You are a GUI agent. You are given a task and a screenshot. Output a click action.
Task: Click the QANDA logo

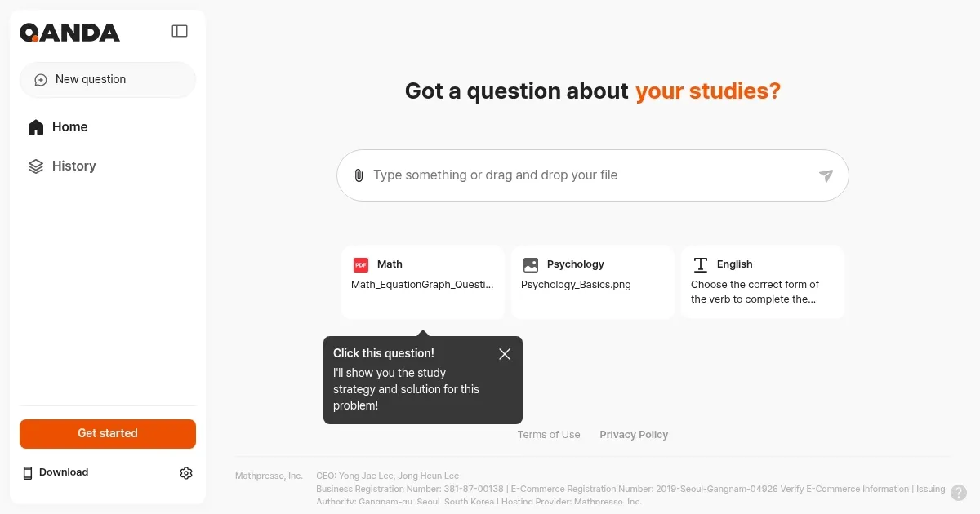[69, 32]
